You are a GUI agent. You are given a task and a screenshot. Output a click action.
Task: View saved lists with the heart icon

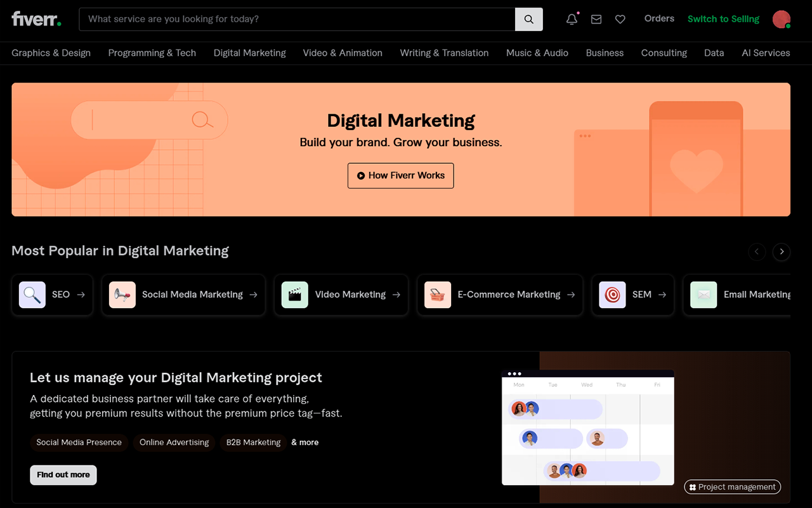pyautogui.click(x=620, y=19)
